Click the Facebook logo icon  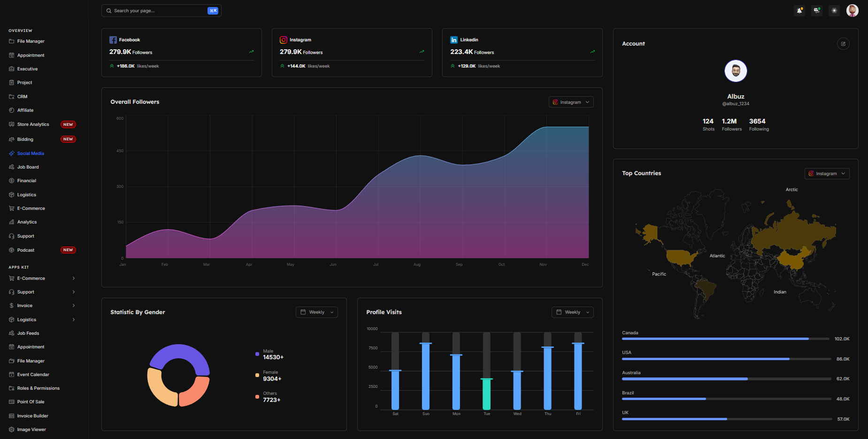click(113, 40)
